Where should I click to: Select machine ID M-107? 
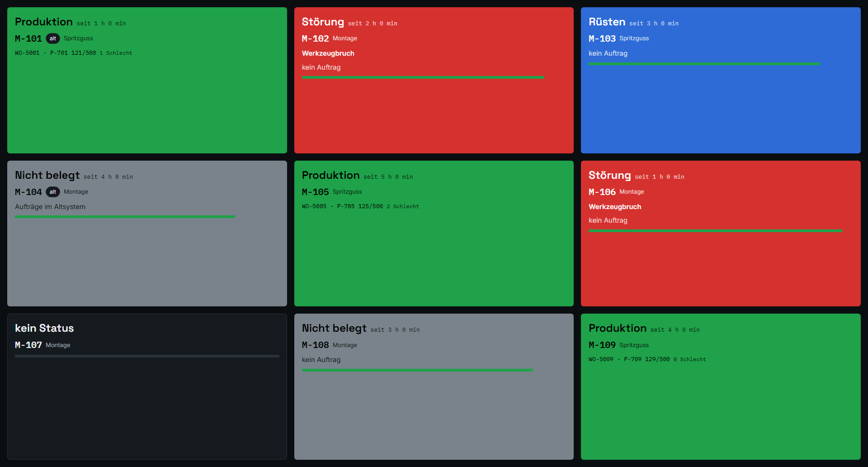click(28, 345)
